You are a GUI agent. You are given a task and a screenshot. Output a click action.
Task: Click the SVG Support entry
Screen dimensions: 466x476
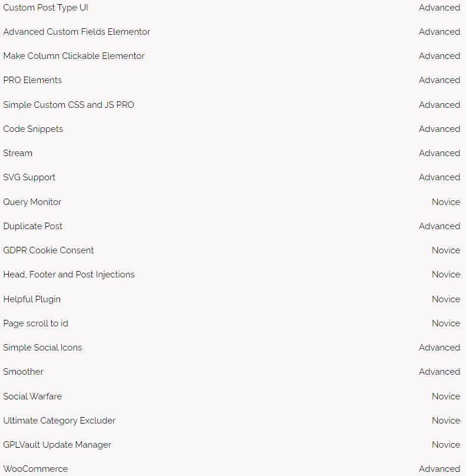[29, 177]
